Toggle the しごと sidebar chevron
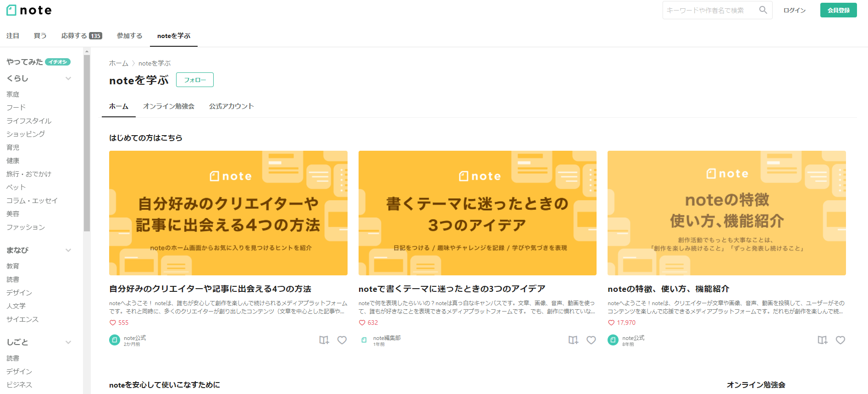This screenshot has width=868, height=394. (x=68, y=342)
